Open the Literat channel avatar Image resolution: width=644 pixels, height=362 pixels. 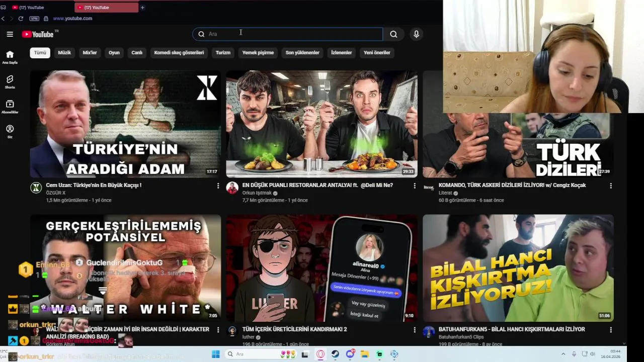pos(429,188)
